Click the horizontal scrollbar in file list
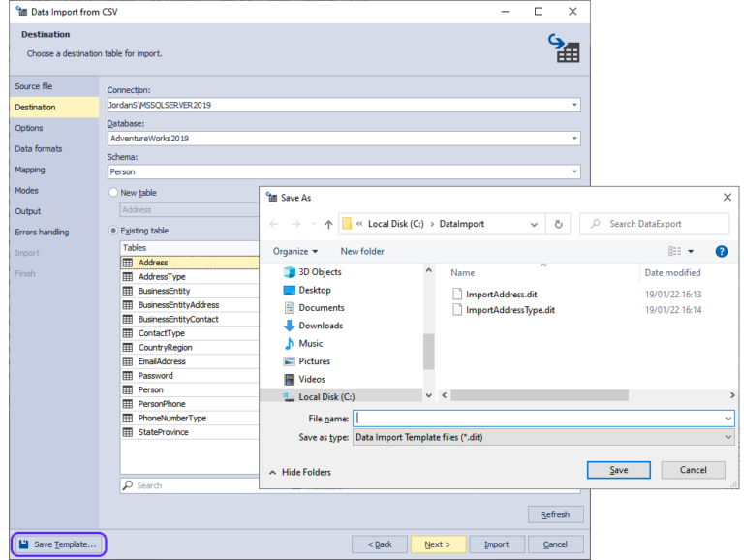The width and height of the screenshot is (744, 560). [540, 395]
